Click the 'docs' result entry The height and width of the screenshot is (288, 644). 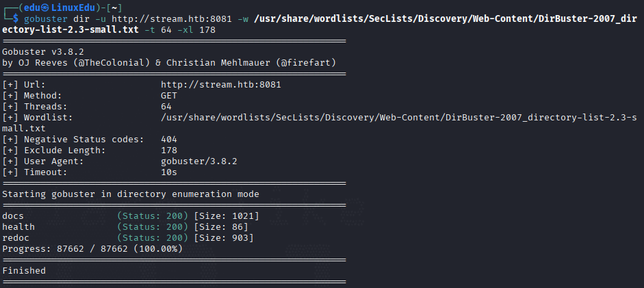coord(13,215)
